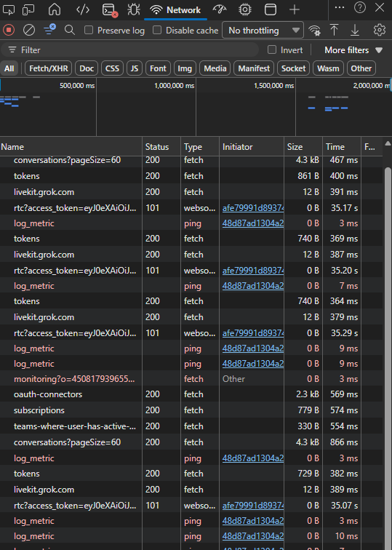Image resolution: width=392 pixels, height=550 pixels.
Task: Clear the network log
Action: (29, 30)
